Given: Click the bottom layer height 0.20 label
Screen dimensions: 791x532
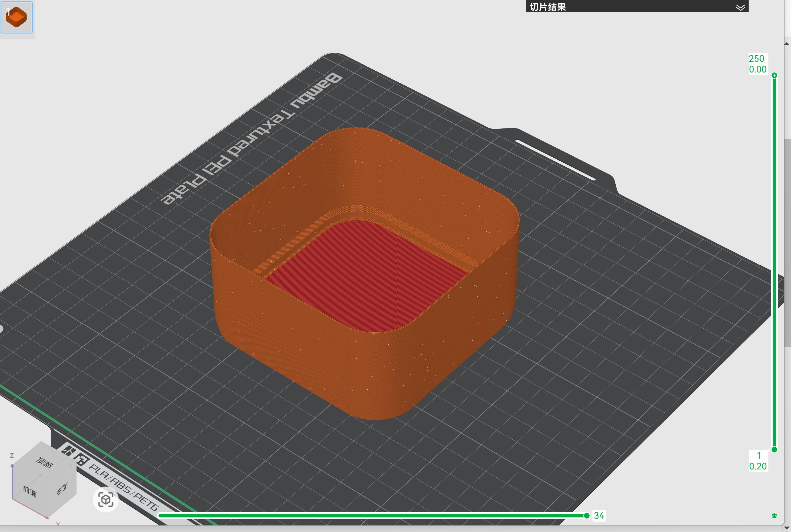Looking at the screenshot, I should [758, 466].
